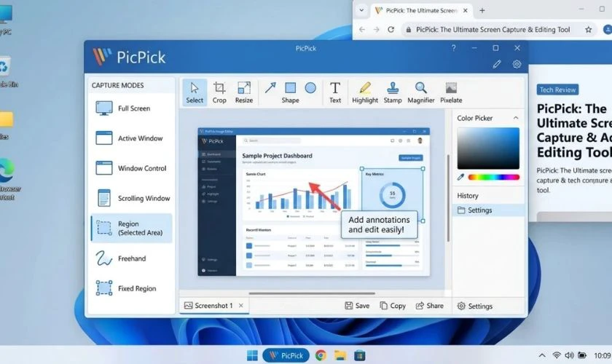This screenshot has width=612, height=364.
Task: Select the Select cursor tool
Action: (x=195, y=92)
